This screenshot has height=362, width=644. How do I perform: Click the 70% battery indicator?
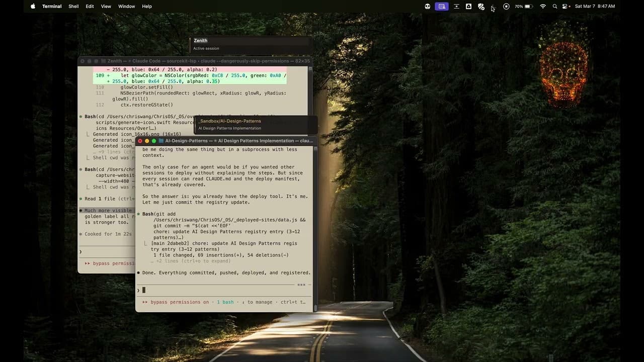pos(520,7)
